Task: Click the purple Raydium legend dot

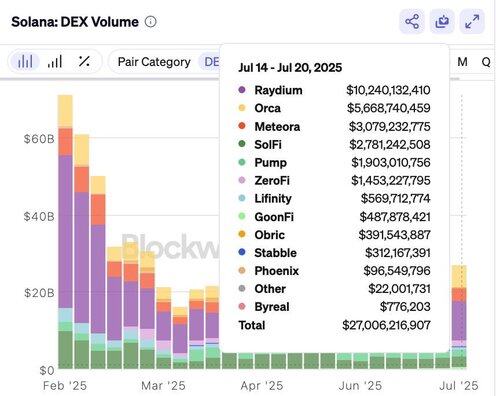Action: coord(242,90)
